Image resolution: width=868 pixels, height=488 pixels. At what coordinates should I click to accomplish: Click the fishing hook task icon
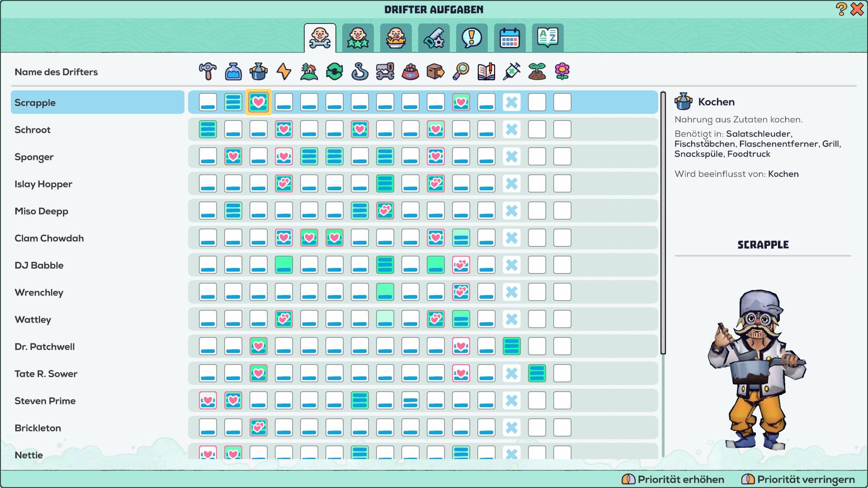pyautogui.click(x=360, y=71)
